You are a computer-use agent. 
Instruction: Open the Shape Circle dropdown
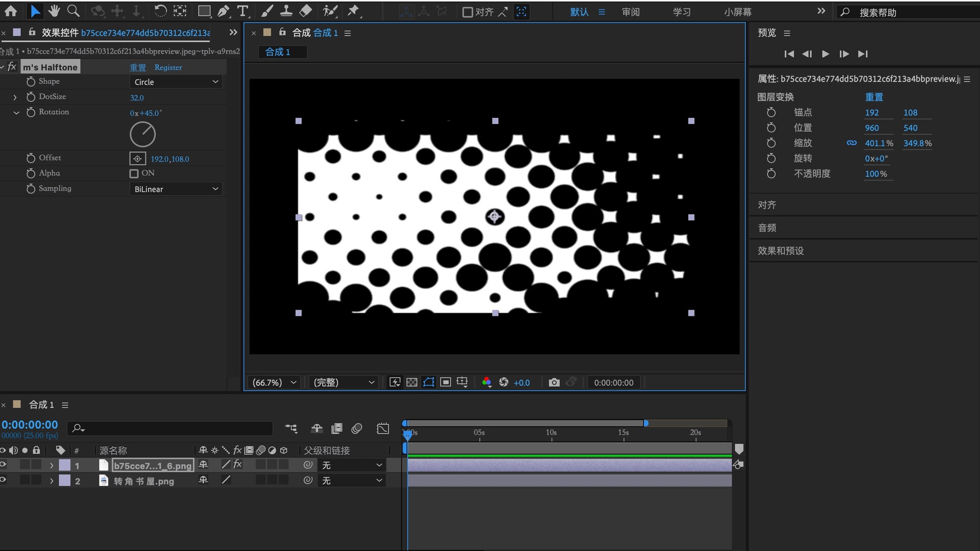[x=176, y=82]
